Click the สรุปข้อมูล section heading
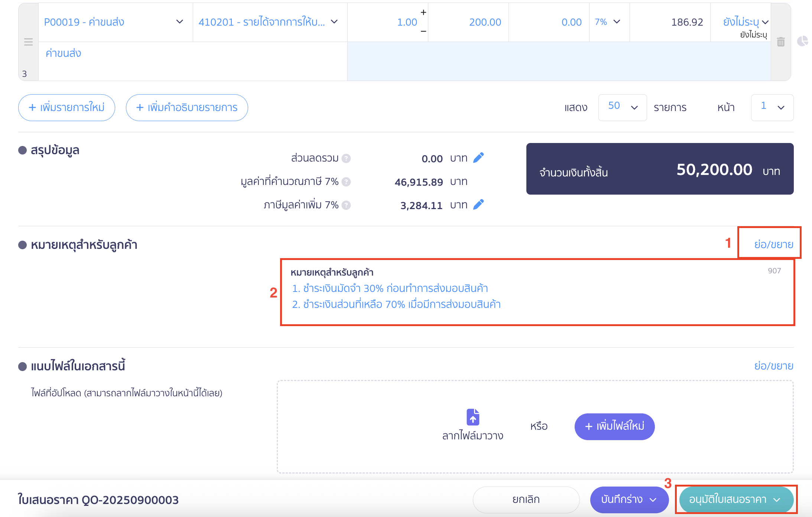Screen dimensions: 812x517 pyautogui.click(x=55, y=150)
